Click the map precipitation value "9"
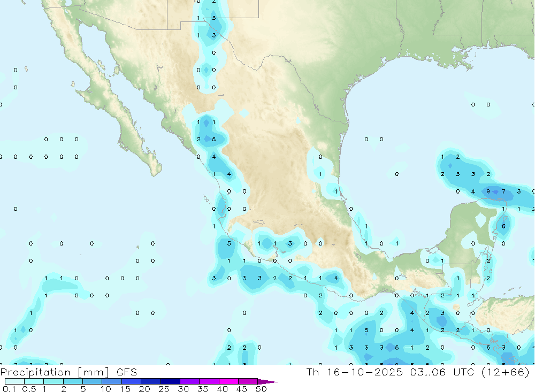The image size is (535, 392). (x=488, y=191)
